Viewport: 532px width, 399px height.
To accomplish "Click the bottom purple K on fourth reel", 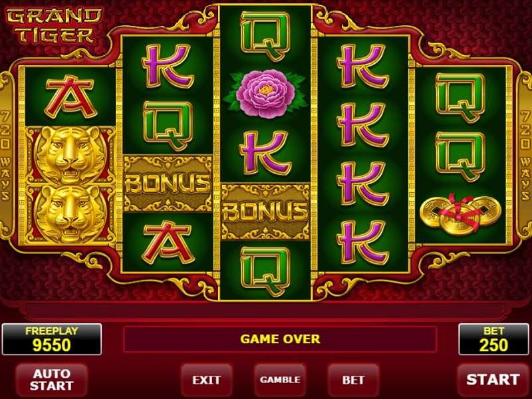I will tap(363, 242).
